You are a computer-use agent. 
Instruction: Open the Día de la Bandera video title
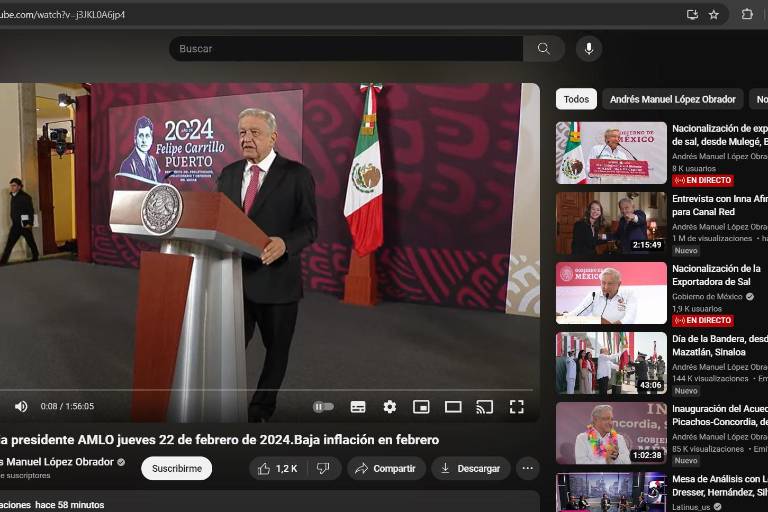click(x=720, y=345)
